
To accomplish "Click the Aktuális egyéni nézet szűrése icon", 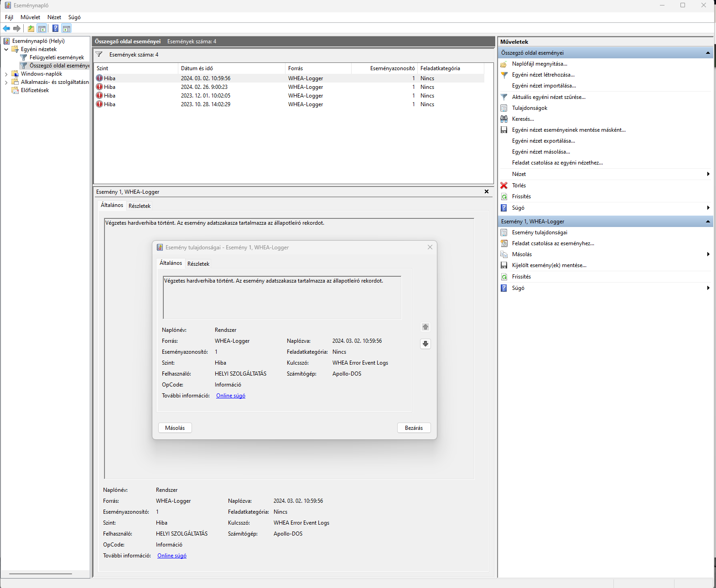I will click(504, 97).
